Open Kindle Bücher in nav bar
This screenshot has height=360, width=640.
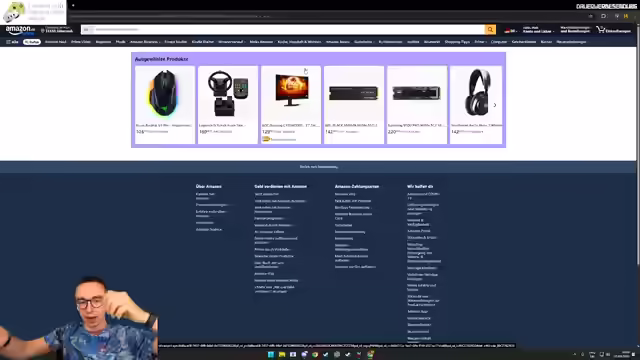203,42
